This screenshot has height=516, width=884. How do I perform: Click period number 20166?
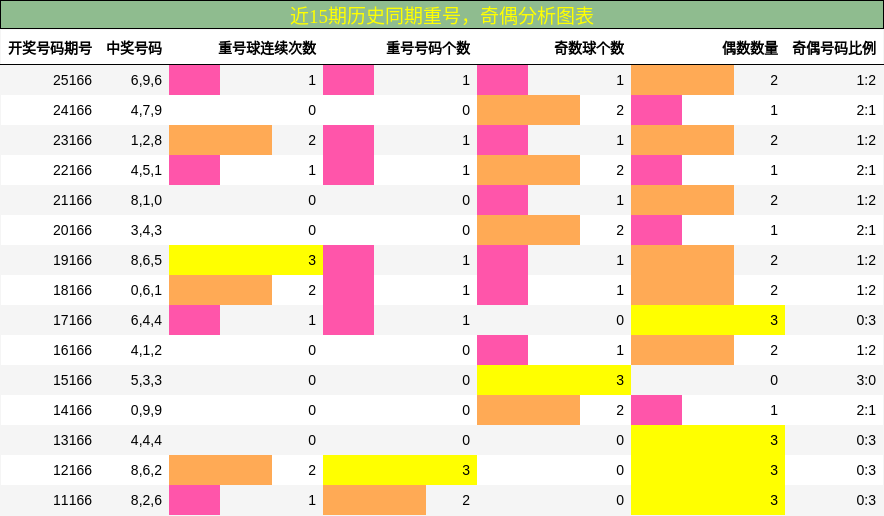(x=72, y=230)
